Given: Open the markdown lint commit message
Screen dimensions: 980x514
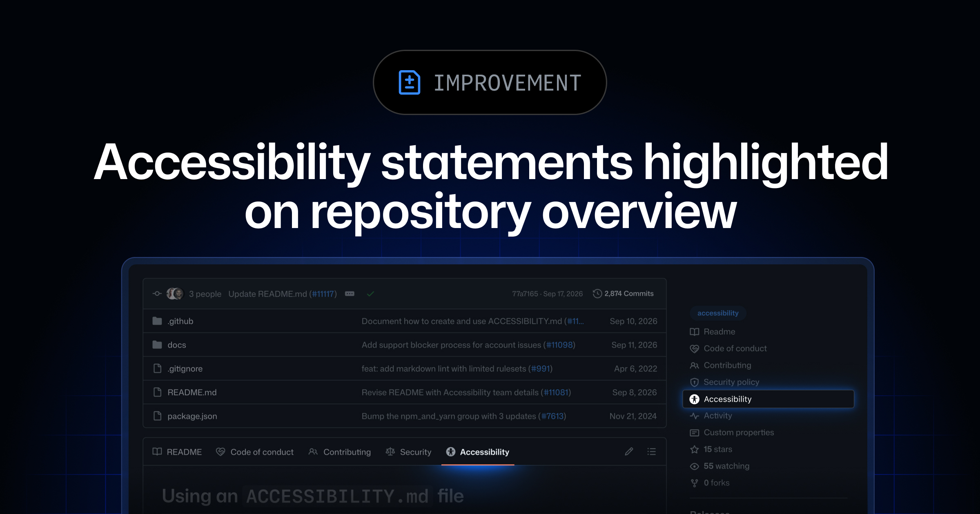Looking at the screenshot, I should tap(444, 368).
